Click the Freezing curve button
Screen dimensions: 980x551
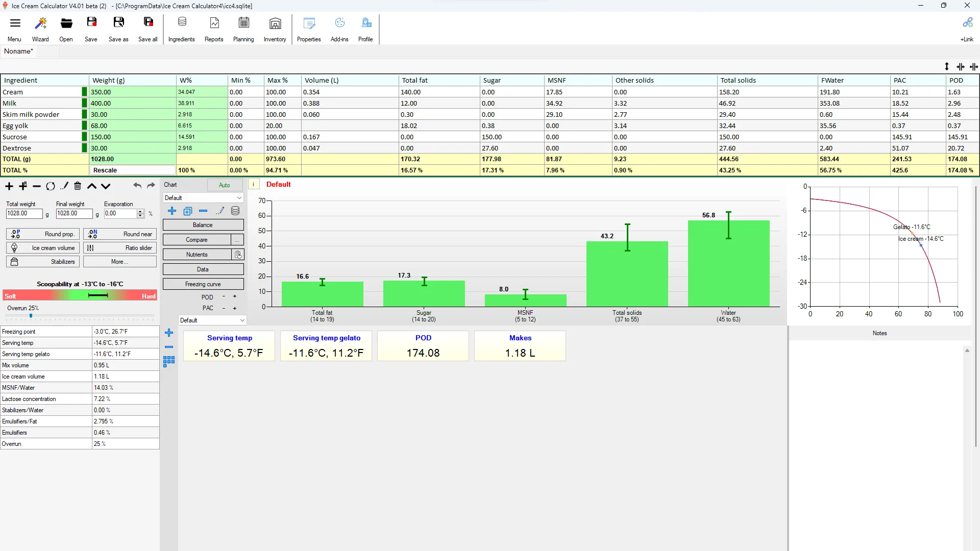tap(203, 284)
